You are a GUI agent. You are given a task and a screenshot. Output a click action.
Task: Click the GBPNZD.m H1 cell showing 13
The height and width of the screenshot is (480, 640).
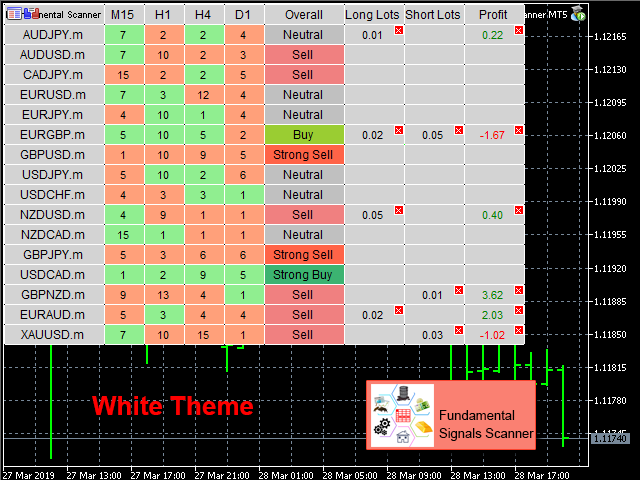click(164, 295)
